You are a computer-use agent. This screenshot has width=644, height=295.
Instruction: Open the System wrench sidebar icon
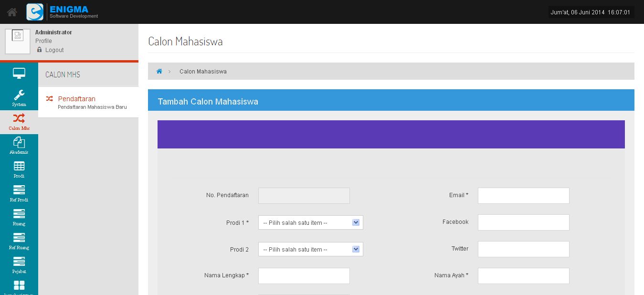[19, 98]
